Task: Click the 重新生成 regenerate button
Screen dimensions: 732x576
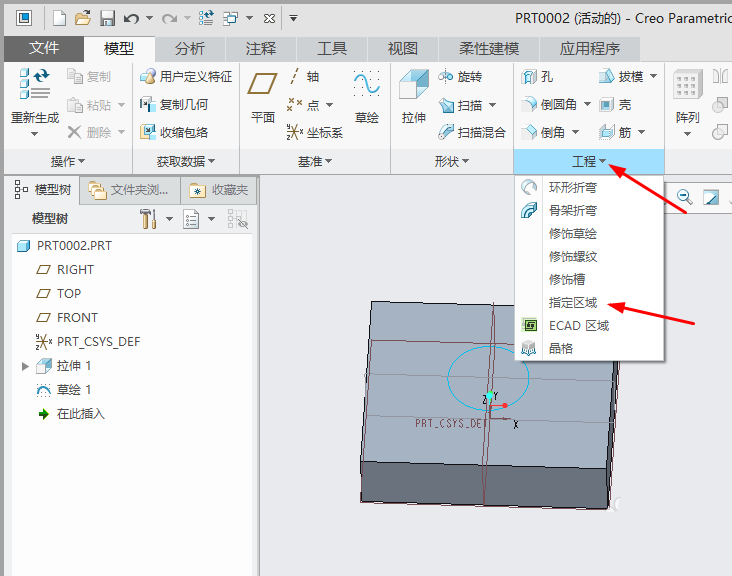Action: 35,103
